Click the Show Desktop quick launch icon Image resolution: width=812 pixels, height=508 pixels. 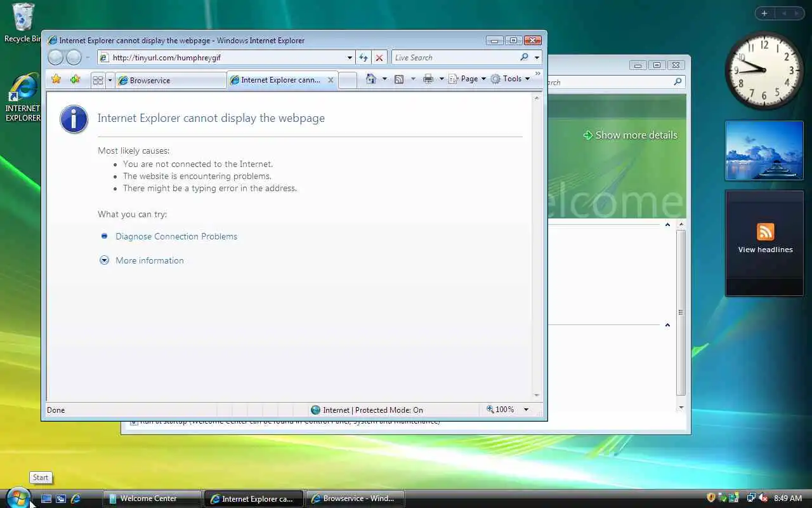(46, 499)
